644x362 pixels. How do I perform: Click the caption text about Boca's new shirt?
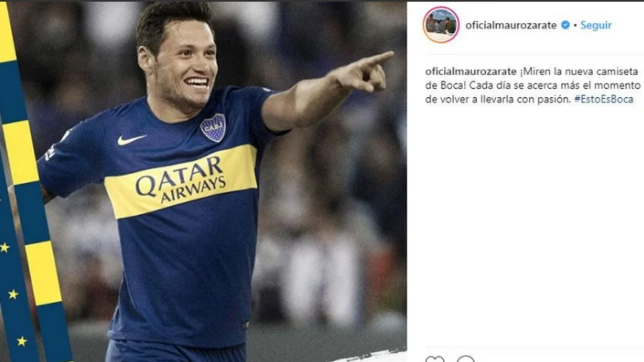pos(532,85)
